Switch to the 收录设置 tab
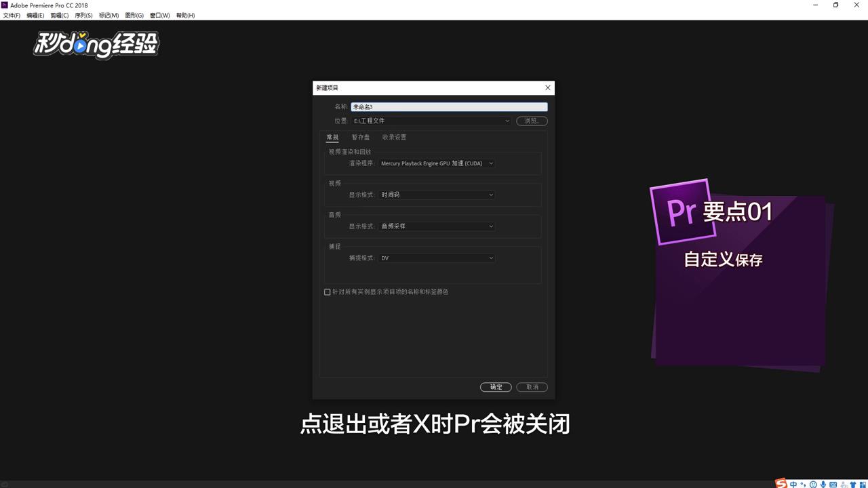The image size is (868, 488). pyautogui.click(x=394, y=137)
